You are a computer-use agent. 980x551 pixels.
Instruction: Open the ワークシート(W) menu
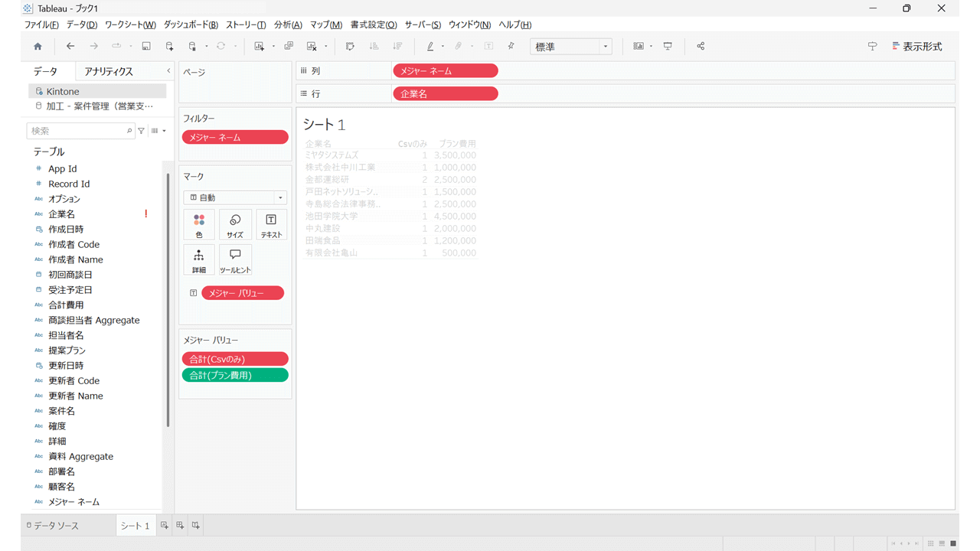pos(130,24)
